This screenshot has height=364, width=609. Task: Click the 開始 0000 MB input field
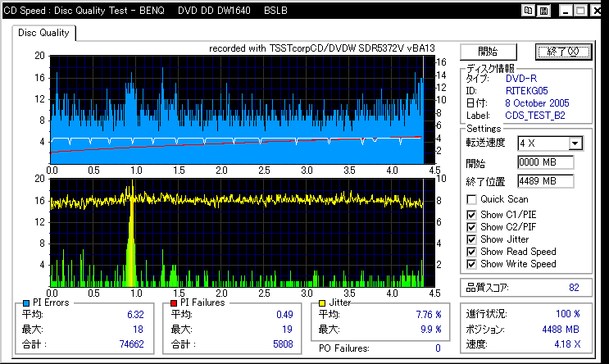[x=545, y=162]
